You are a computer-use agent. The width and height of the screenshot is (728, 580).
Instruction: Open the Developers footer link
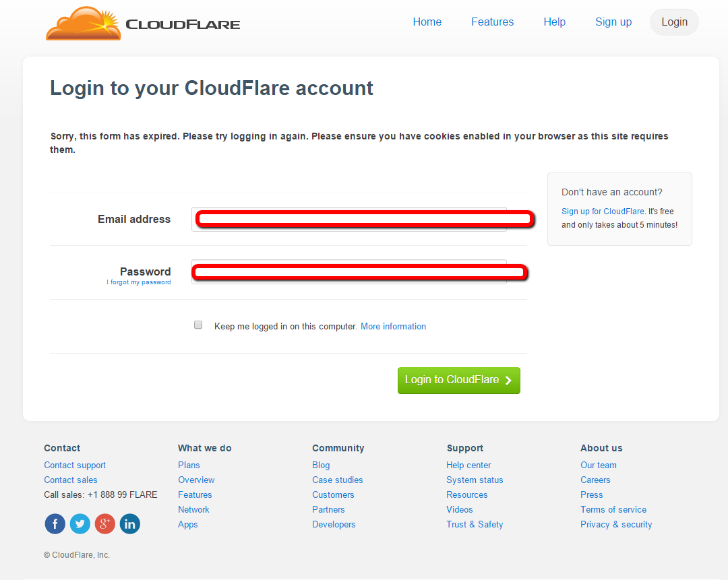(x=334, y=524)
